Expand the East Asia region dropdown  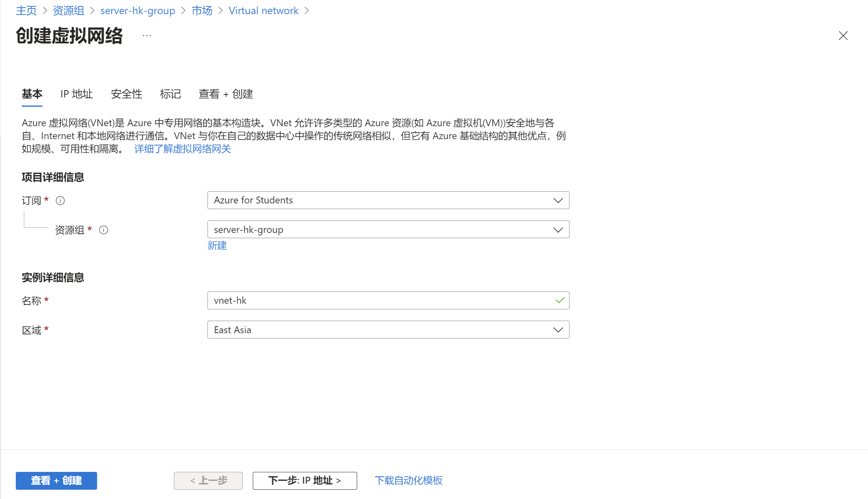(388, 330)
